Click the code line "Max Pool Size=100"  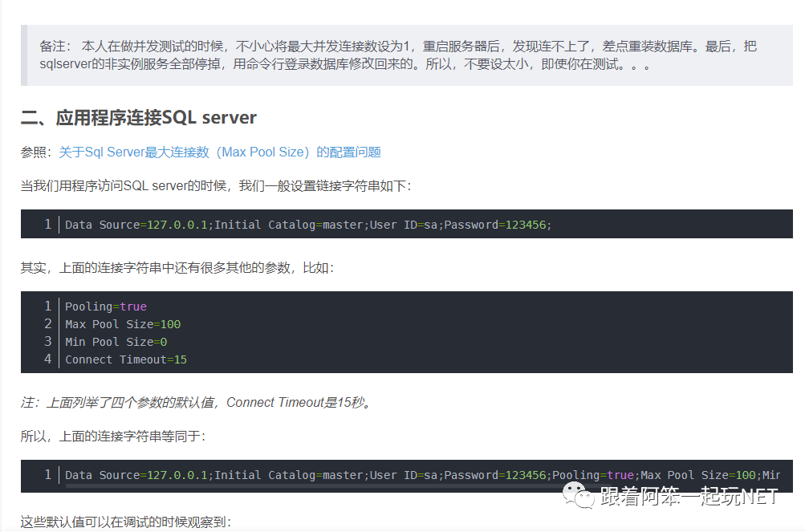click(123, 324)
